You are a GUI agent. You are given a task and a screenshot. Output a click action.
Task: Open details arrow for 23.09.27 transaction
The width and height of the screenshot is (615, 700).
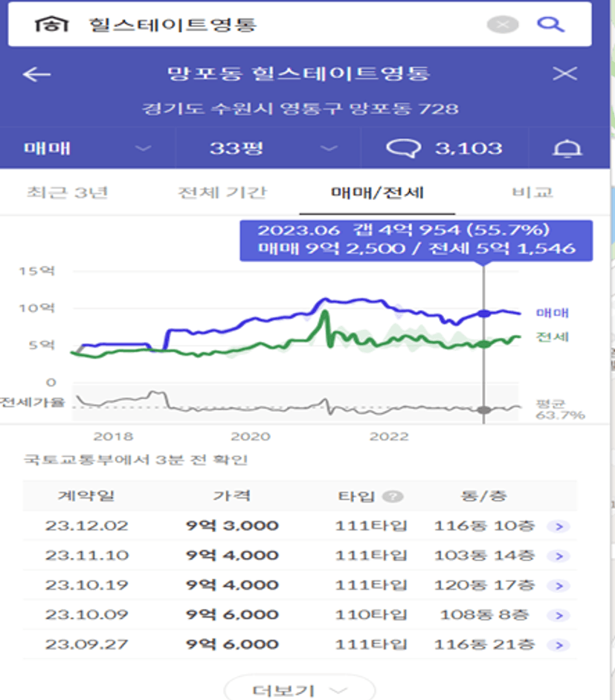click(x=558, y=645)
